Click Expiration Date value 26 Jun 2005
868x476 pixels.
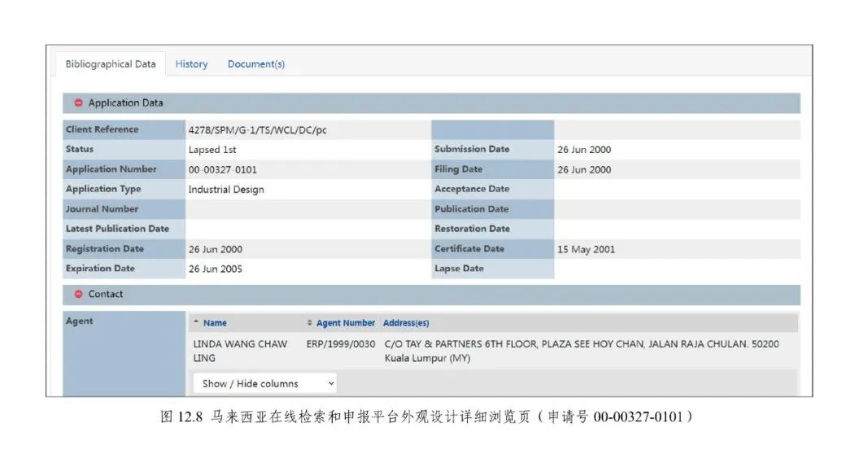coord(215,269)
